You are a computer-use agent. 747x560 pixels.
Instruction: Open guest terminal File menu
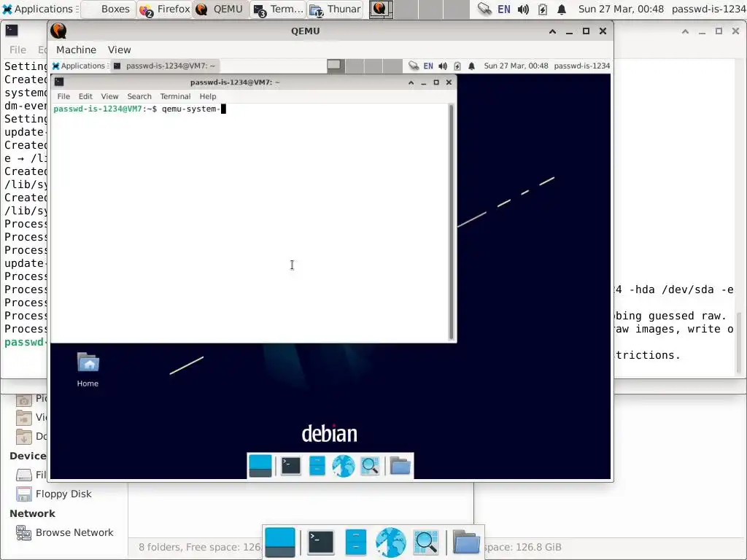coord(63,96)
